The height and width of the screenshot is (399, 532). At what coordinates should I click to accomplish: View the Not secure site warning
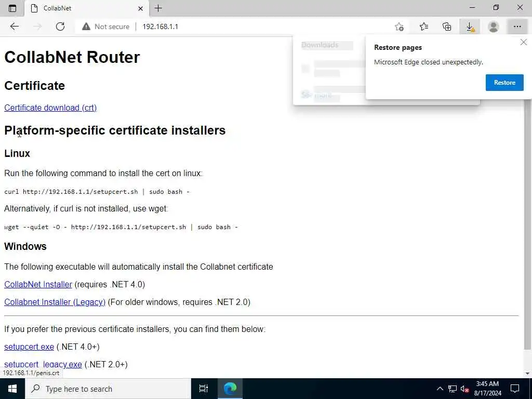(105, 26)
